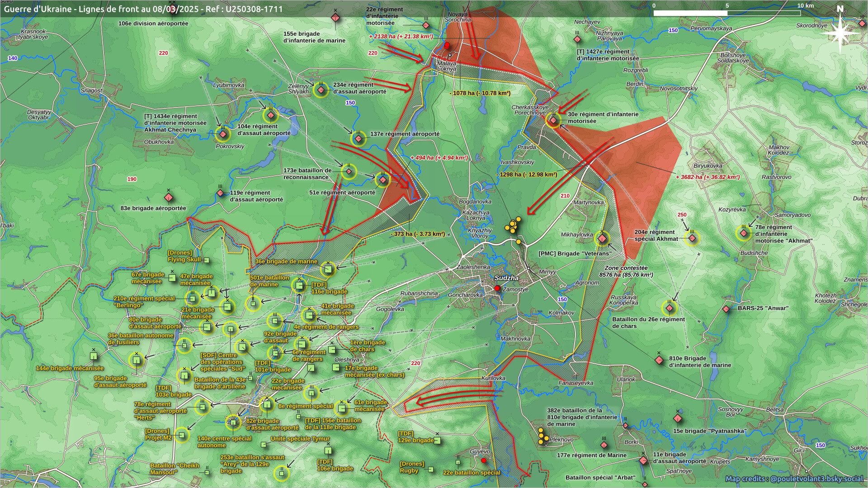Viewport: 868px width, 488px height.
Task: Click the BARS-25 Anwar diamond marker
Action: [726, 309]
